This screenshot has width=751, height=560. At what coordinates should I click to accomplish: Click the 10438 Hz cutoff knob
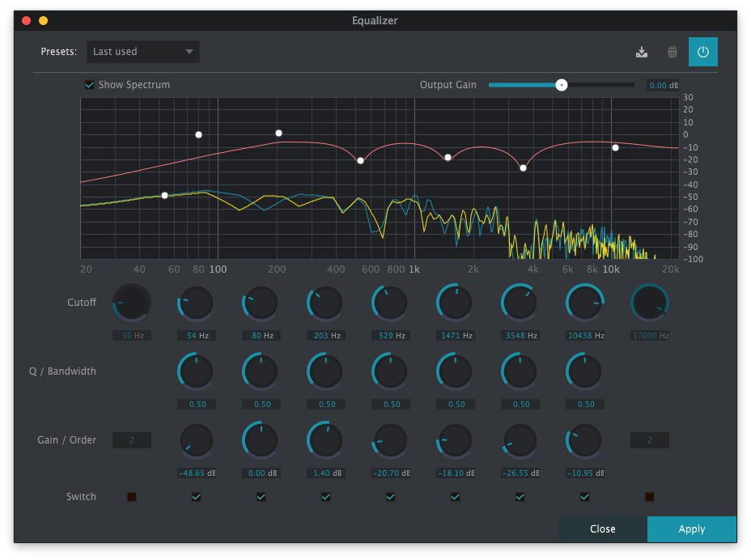coord(584,303)
